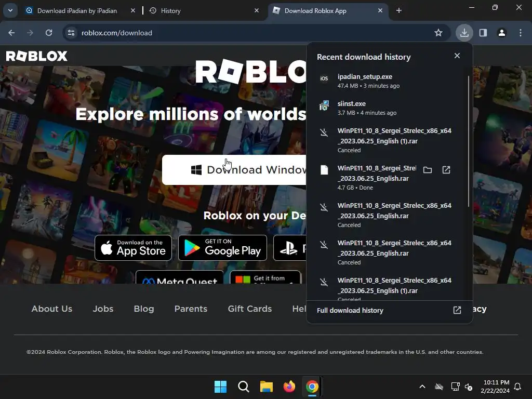The width and height of the screenshot is (532, 399).
Task: Click the download history popup scrollbar
Action: point(469,141)
